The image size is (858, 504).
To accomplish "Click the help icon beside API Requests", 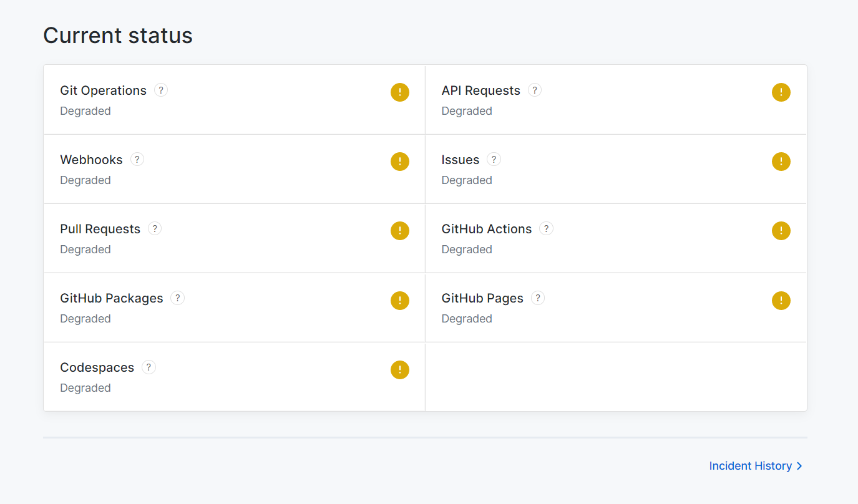I will [535, 90].
